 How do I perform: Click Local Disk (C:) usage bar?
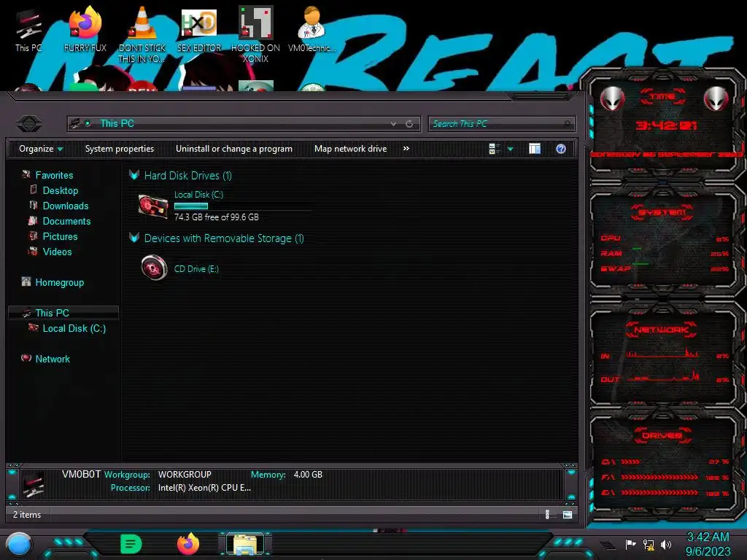click(190, 206)
